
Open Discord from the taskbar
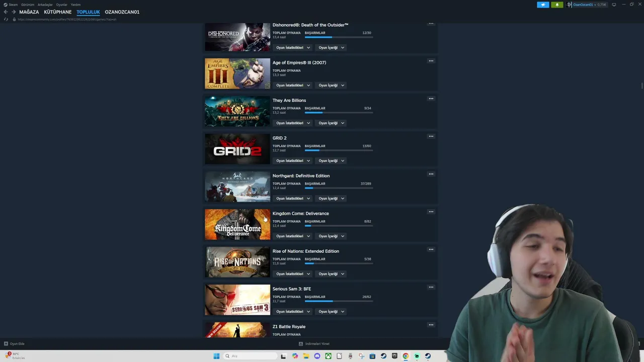pos(317,356)
